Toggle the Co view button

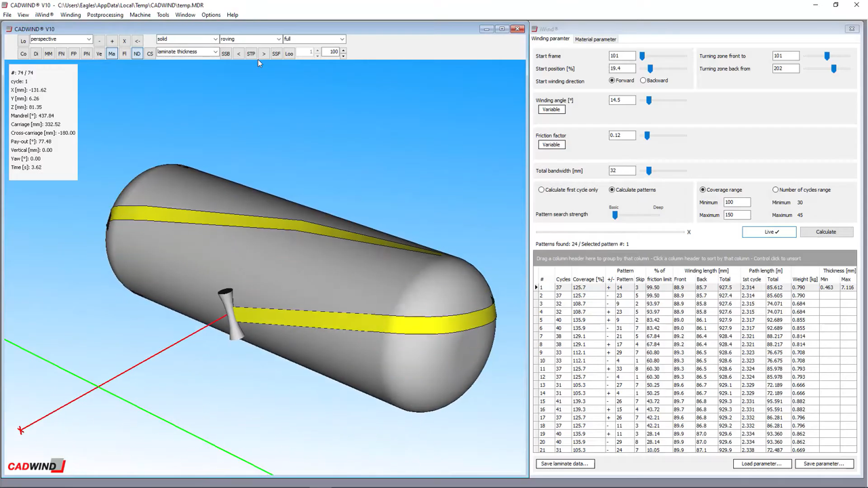click(x=23, y=54)
